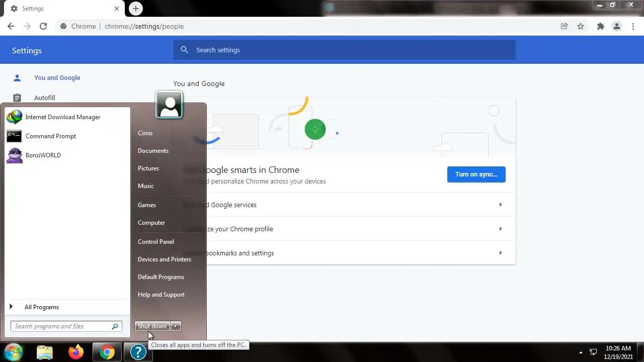Open Cimo user folder

click(x=145, y=133)
